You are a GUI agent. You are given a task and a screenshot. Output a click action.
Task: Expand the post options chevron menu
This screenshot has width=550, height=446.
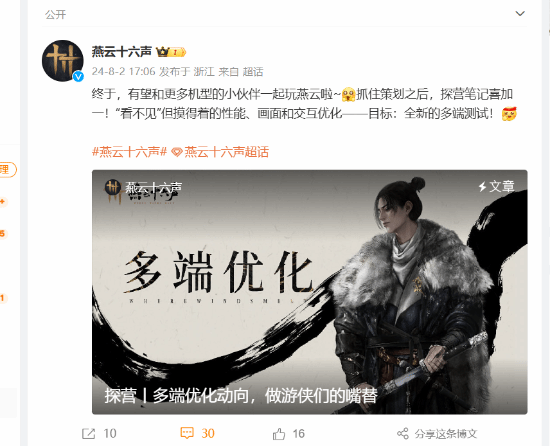(520, 14)
